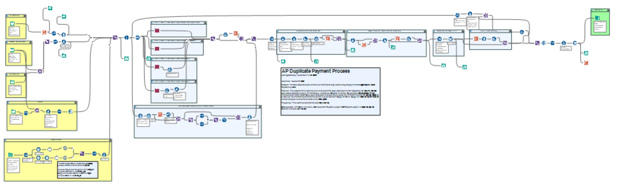The image size is (644, 196).
Task: Select the maroon macro tool in third stacked blue container
Action: (157, 67)
